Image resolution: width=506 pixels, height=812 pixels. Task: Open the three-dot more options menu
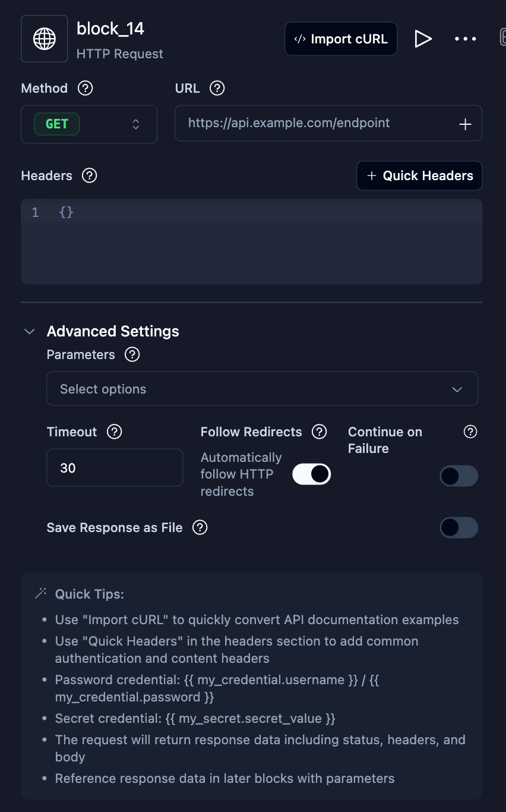[465, 39]
